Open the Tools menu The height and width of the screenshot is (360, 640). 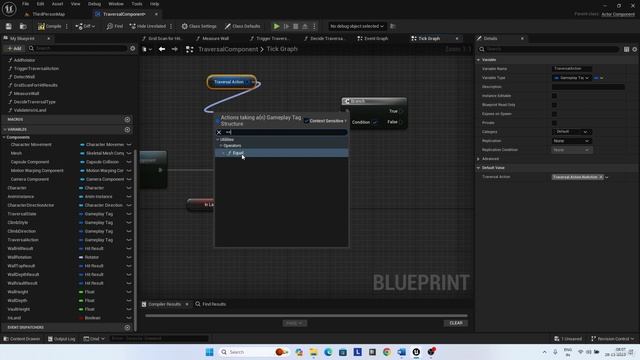point(137,4)
